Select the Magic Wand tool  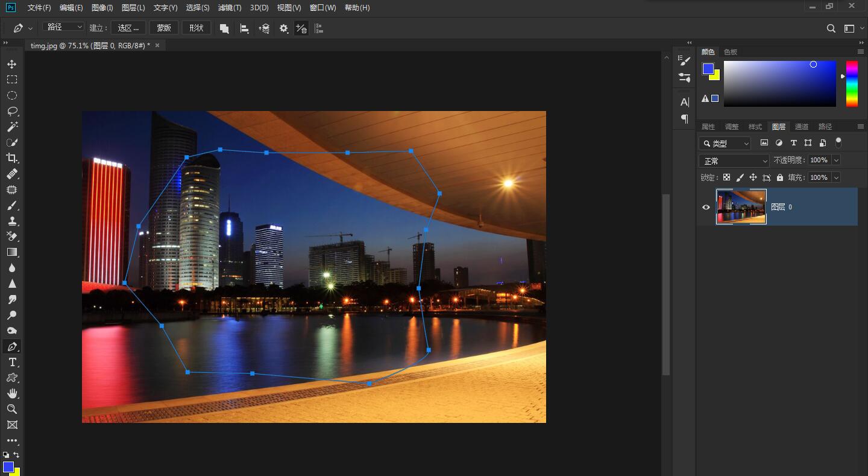[11, 127]
